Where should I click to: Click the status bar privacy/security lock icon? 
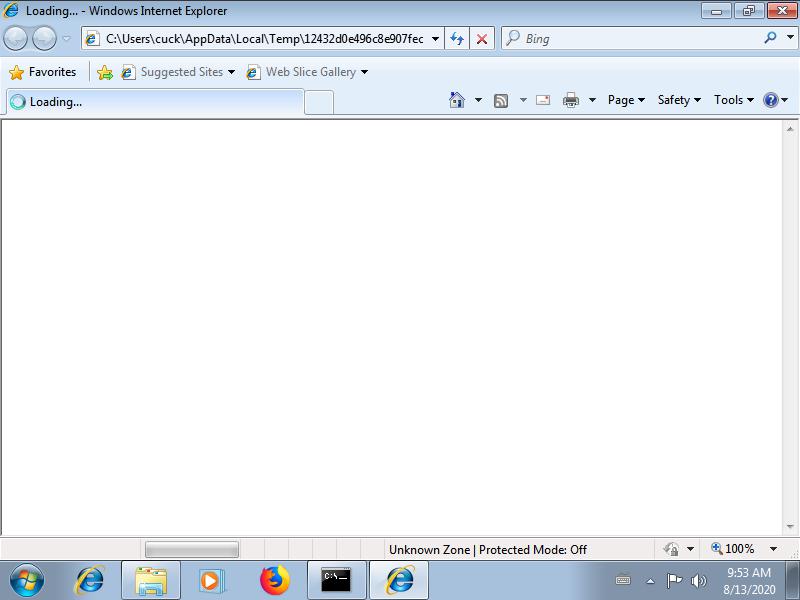[x=671, y=549]
